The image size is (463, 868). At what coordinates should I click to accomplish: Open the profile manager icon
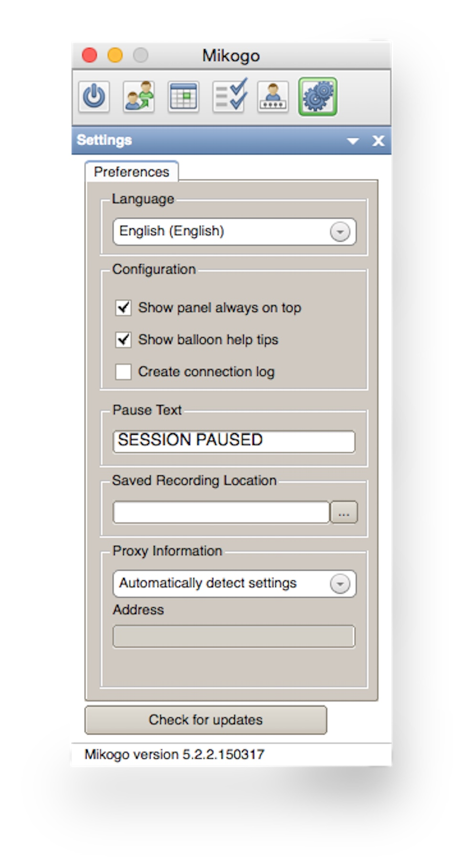tap(273, 97)
